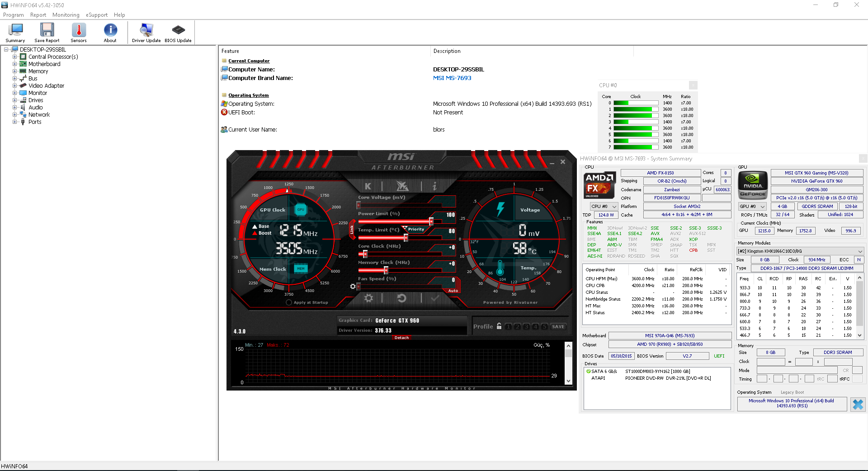Open Afterburner settings gear icon
868x471 pixels.
(x=369, y=298)
